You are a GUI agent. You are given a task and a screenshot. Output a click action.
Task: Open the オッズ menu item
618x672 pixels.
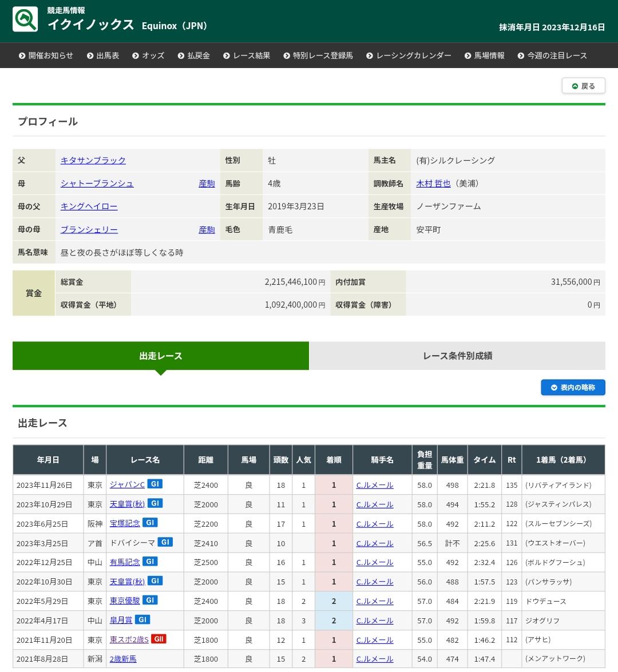[148, 55]
